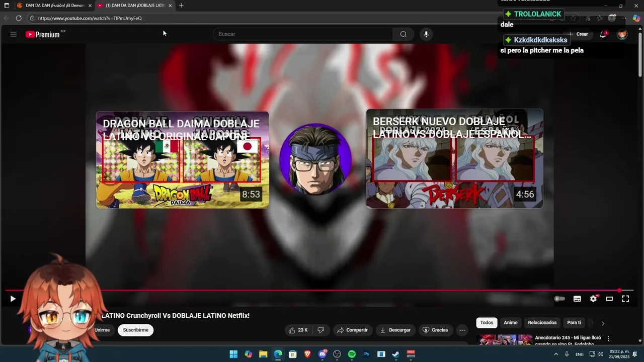Click the ENG language indicator
The image size is (644, 362).
(580, 354)
